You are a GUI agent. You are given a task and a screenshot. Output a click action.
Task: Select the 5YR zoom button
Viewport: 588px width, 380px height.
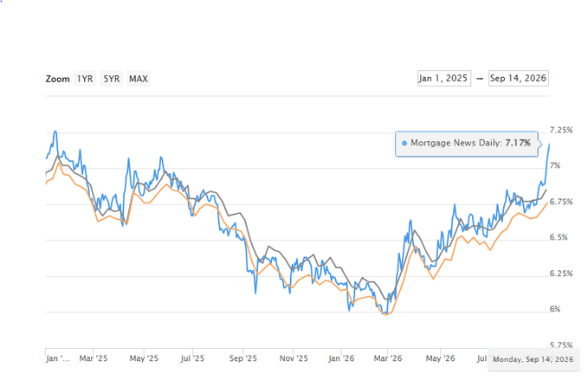pos(112,79)
